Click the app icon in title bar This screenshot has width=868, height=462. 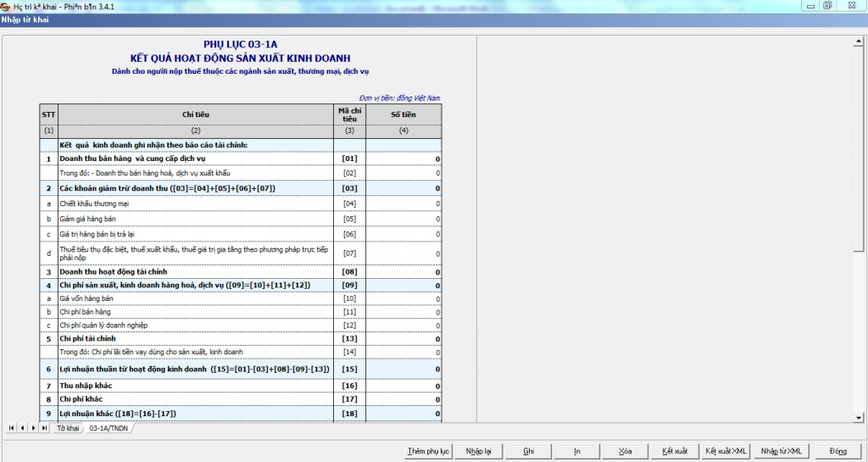tap(6, 6)
